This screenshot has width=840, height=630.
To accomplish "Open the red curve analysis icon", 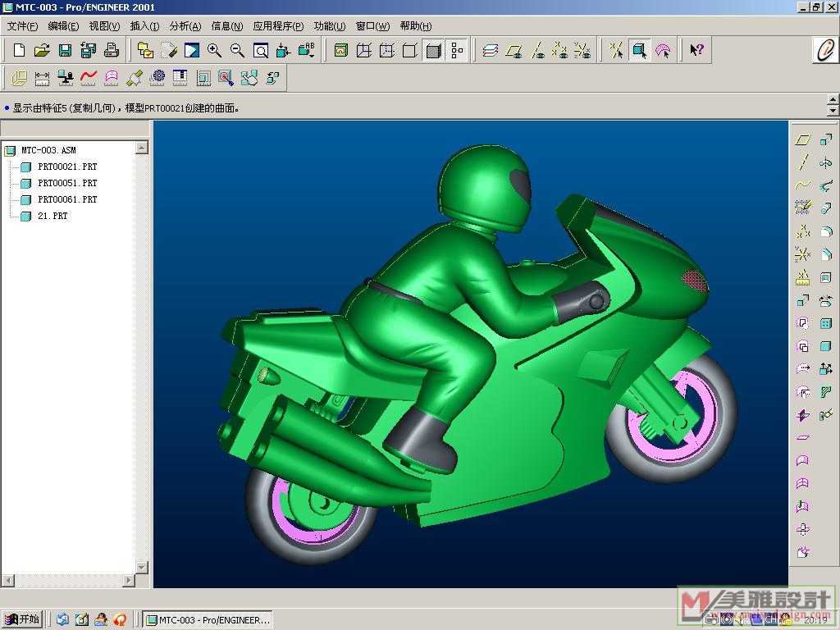I will tap(88, 78).
